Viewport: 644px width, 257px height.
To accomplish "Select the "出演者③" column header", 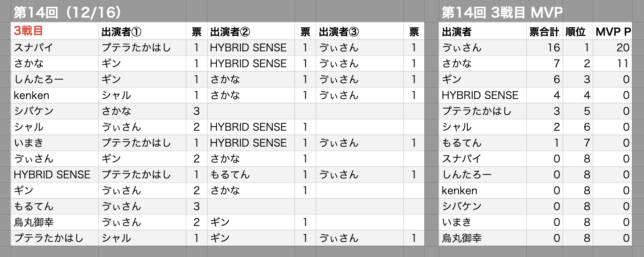I will pos(339,32).
